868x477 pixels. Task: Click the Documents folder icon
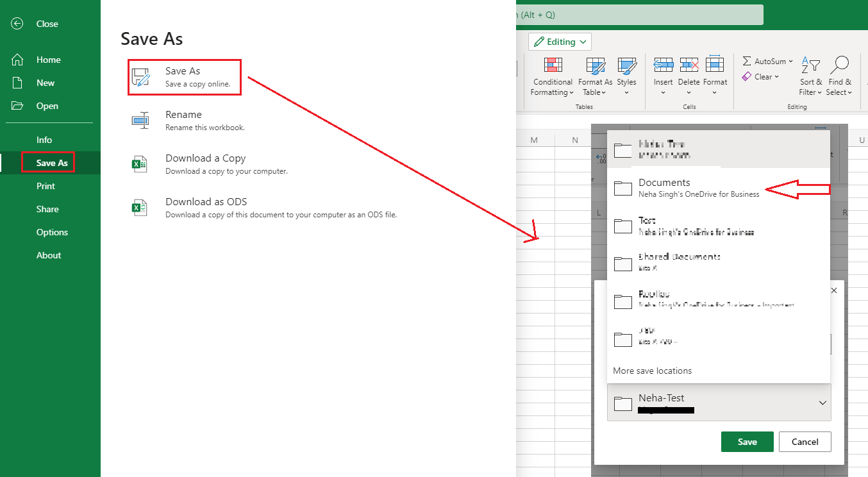point(622,188)
